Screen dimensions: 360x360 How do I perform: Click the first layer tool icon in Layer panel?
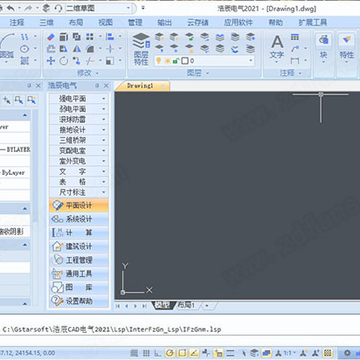pos(159,37)
